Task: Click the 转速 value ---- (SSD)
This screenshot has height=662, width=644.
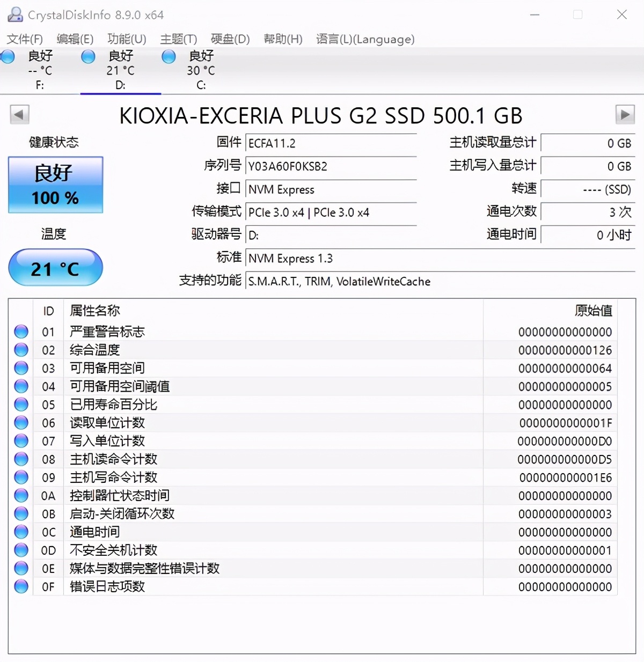Action: [x=588, y=189]
